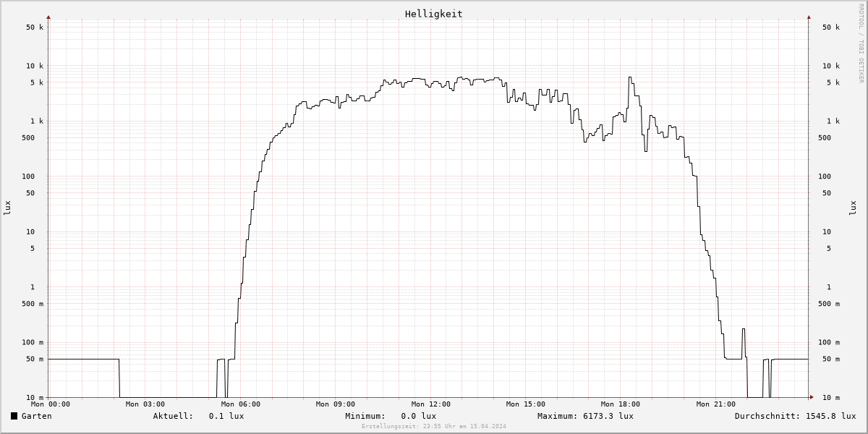This screenshot has height=434, width=868.
Task: Click the "Mon 18:00" time axis label
Action: point(621,404)
